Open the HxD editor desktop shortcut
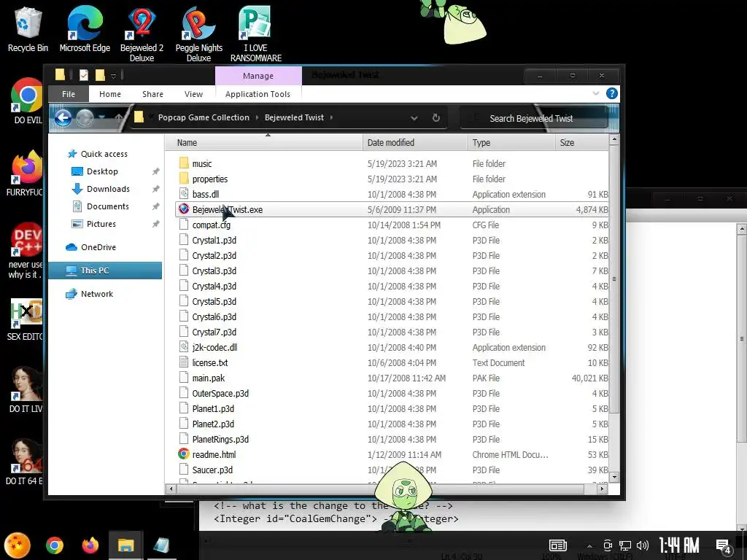747x560 pixels. (26, 319)
